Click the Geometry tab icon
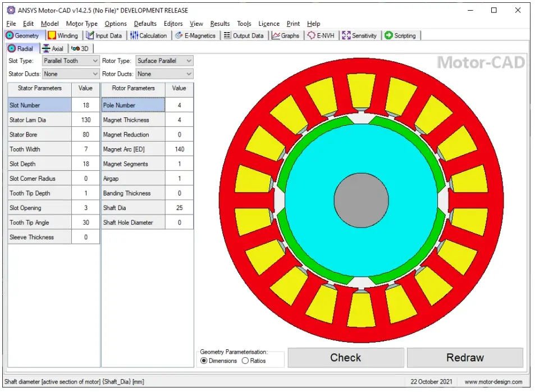 (x=10, y=35)
